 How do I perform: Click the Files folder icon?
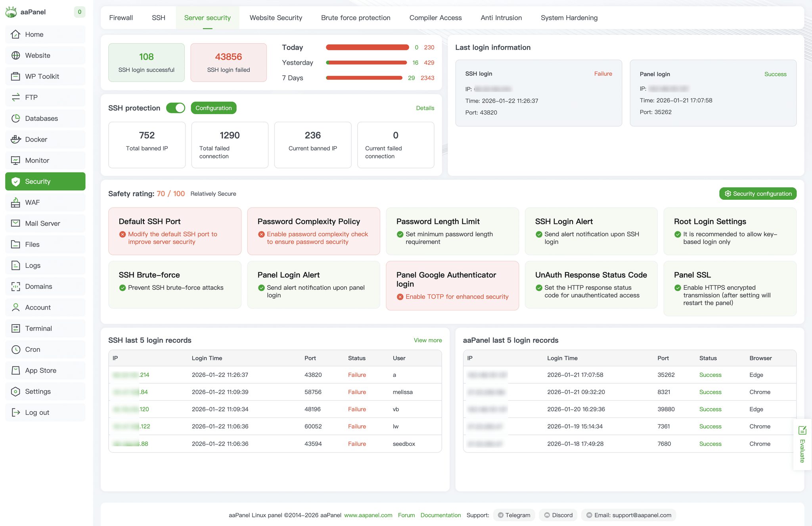pos(15,245)
